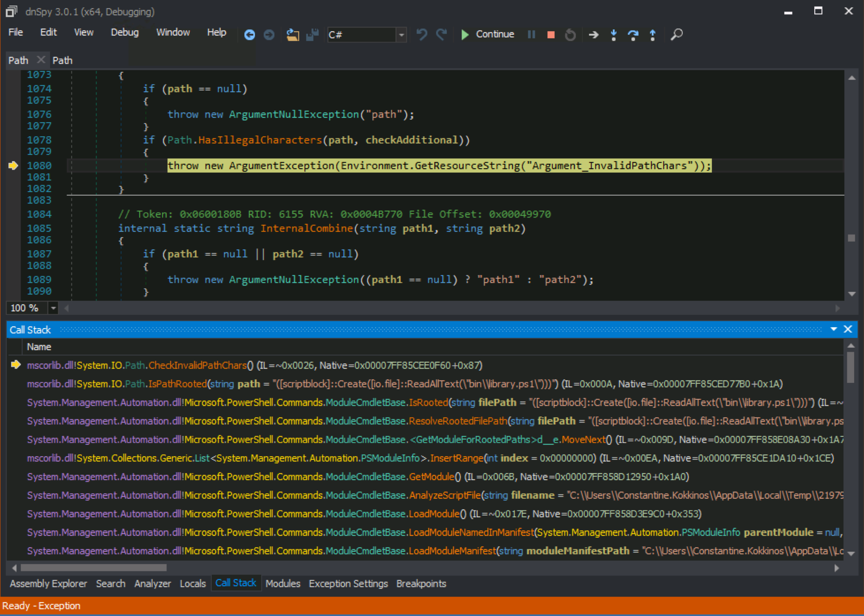Undo the last action in the toolbar
This screenshot has width=864, height=616.
tap(421, 34)
